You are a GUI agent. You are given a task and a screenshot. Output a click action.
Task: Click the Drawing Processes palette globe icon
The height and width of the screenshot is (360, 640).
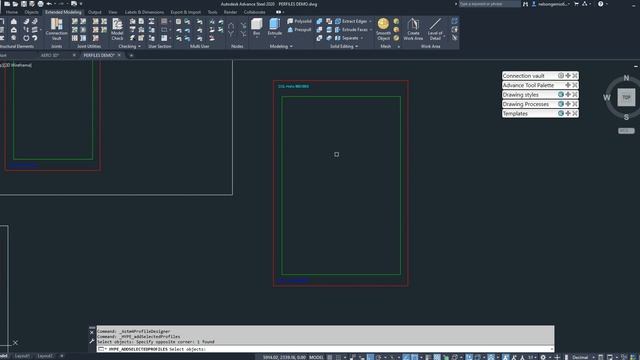(x=561, y=104)
